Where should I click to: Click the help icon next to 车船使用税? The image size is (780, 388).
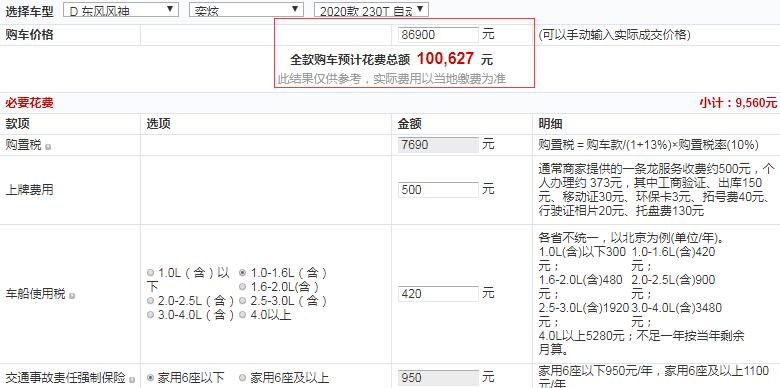72,295
